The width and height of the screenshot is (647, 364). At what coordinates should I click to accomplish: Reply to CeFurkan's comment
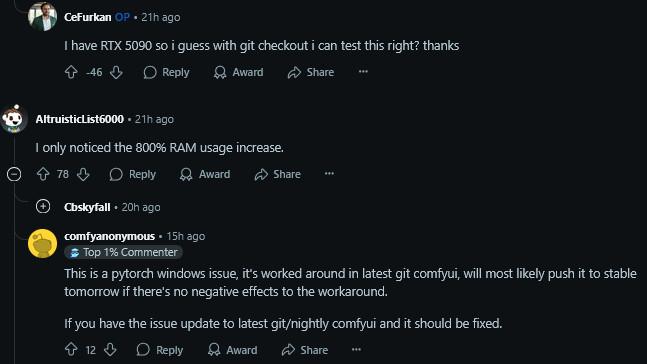coord(166,72)
